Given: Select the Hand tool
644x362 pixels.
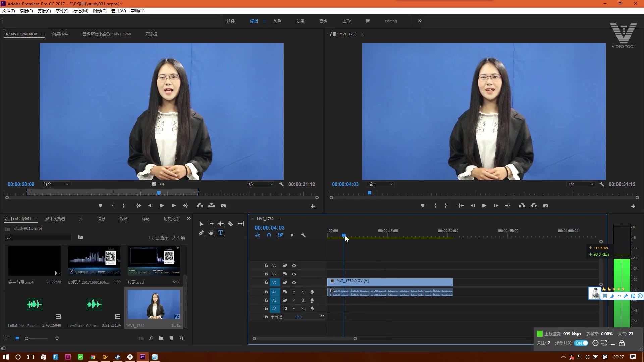Looking at the screenshot, I should coord(211,233).
